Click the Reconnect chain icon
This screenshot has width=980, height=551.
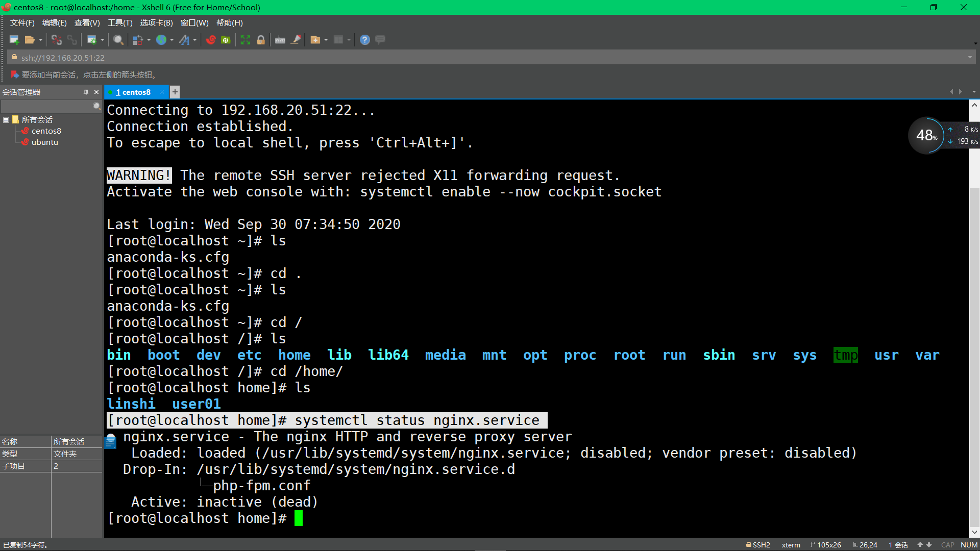pyautogui.click(x=72, y=40)
